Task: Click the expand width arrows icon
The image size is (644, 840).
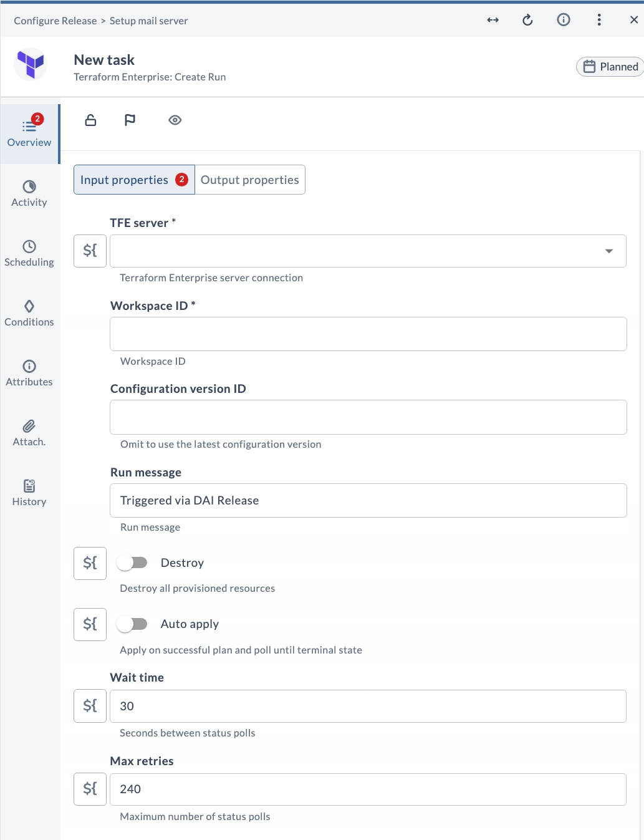Action: point(493,20)
